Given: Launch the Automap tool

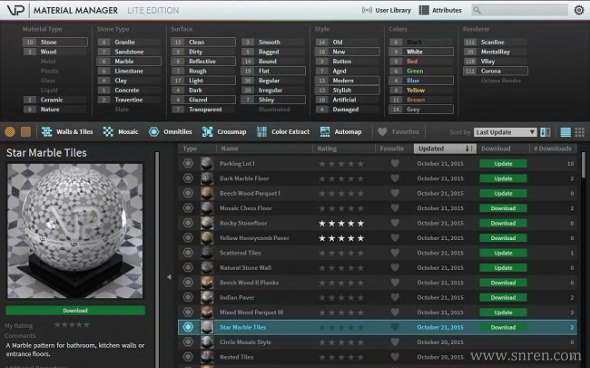Looking at the screenshot, I should [x=341, y=132].
